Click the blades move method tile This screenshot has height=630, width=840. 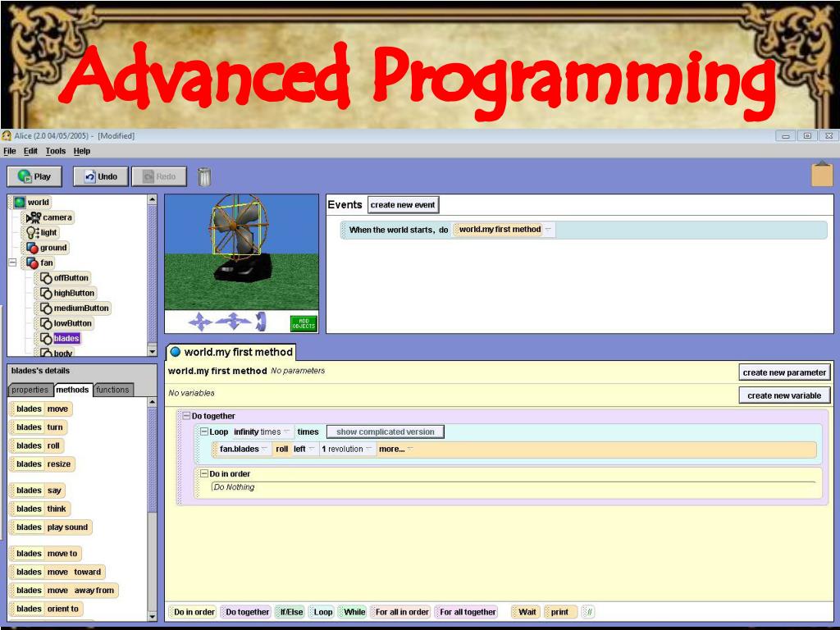[41, 409]
